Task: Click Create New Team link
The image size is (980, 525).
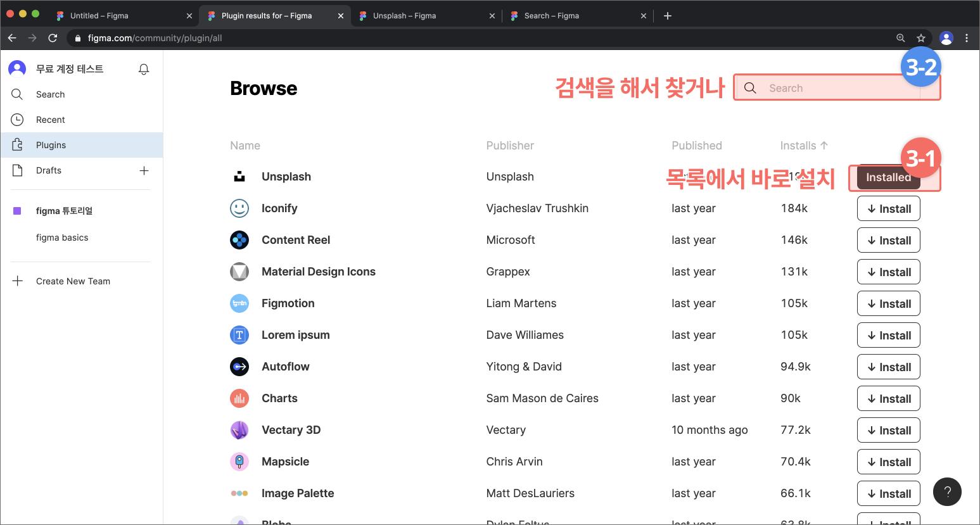Action: 73,281
